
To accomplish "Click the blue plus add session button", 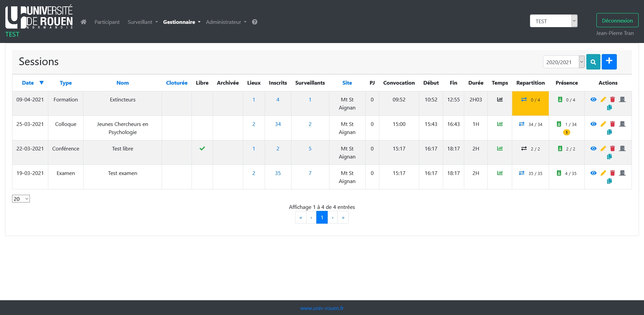I will (609, 62).
